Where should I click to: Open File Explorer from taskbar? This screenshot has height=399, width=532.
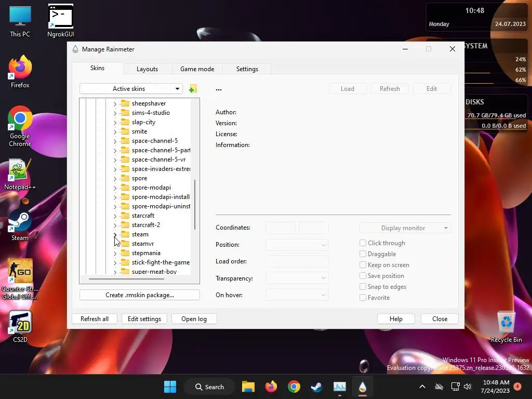pyautogui.click(x=248, y=387)
